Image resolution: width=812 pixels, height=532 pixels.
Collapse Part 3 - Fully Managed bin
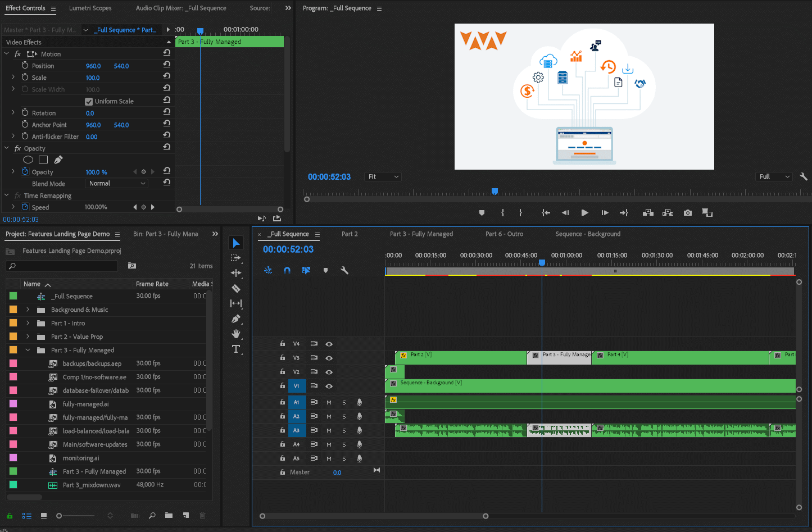(28, 350)
